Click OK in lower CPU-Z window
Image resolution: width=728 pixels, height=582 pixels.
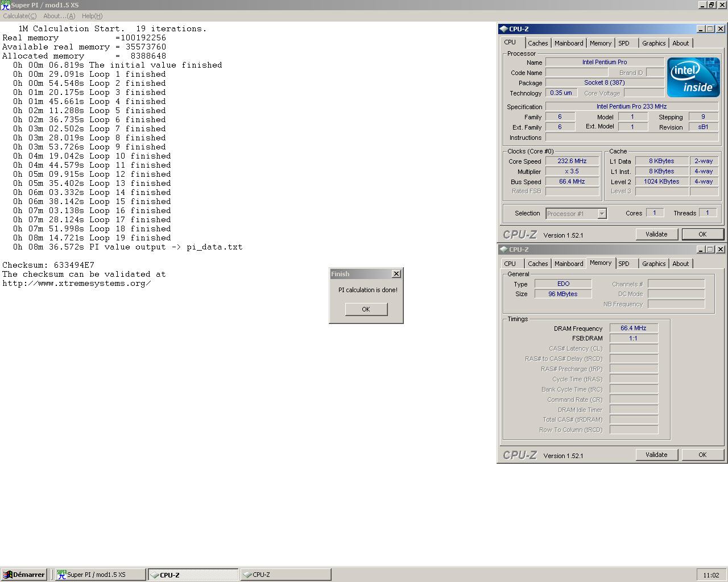tap(702, 455)
